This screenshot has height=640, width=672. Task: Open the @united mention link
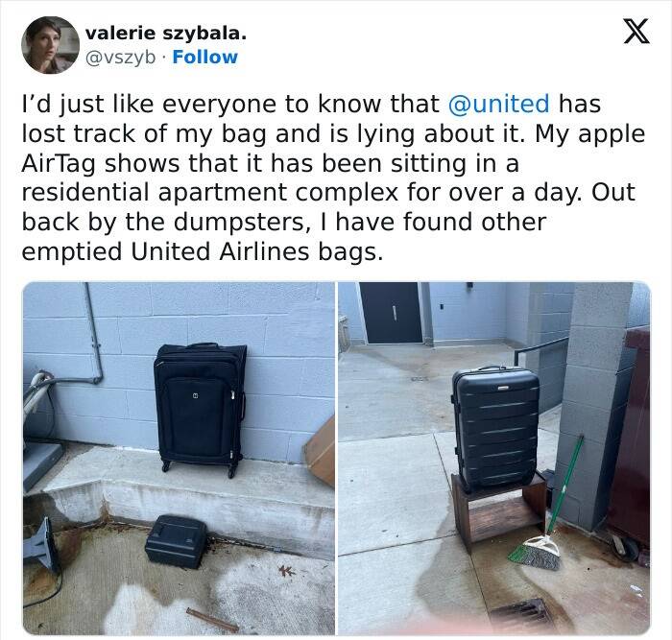click(x=498, y=104)
